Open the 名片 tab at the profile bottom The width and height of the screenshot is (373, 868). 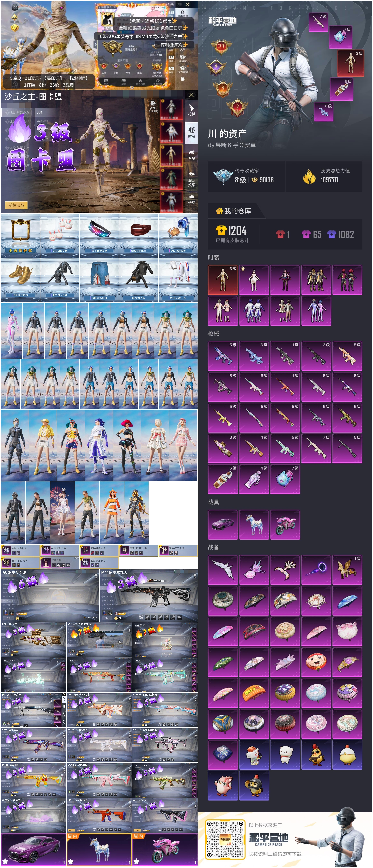click(106, 82)
